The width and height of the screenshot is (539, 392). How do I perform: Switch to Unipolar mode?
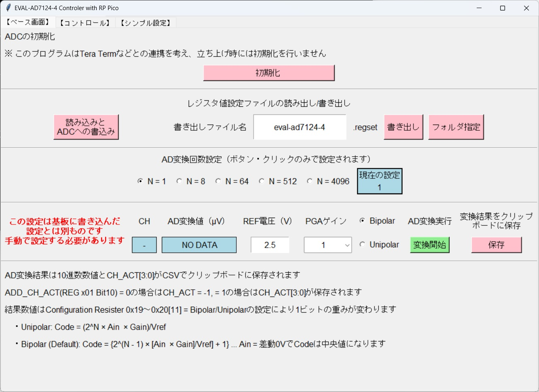pos(362,245)
